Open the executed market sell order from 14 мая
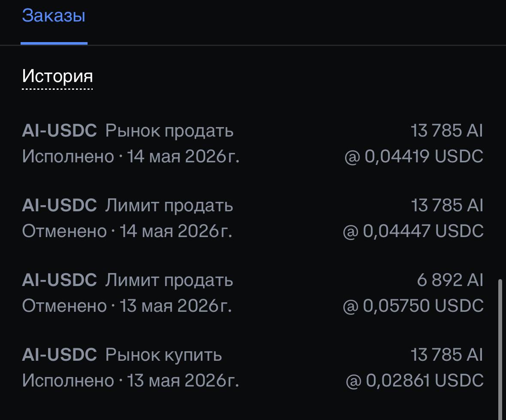Image resolution: width=506 pixels, height=420 pixels. (x=253, y=143)
